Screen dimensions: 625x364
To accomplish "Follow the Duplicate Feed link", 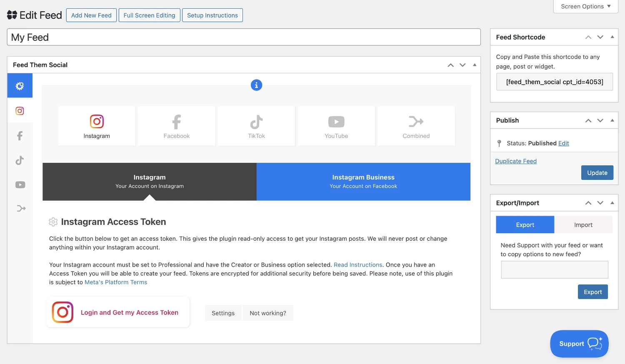I will click(515, 161).
